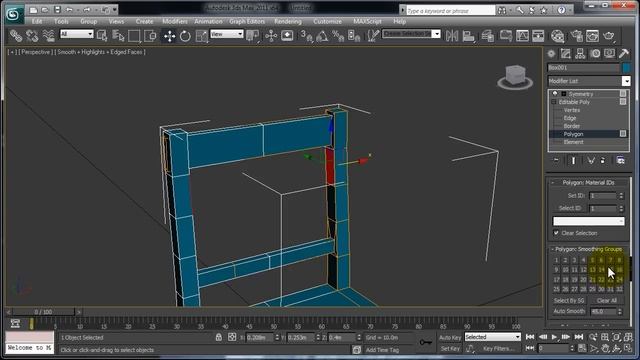Click the Align tool icon
Screen dimensions: 640x360
[469, 36]
